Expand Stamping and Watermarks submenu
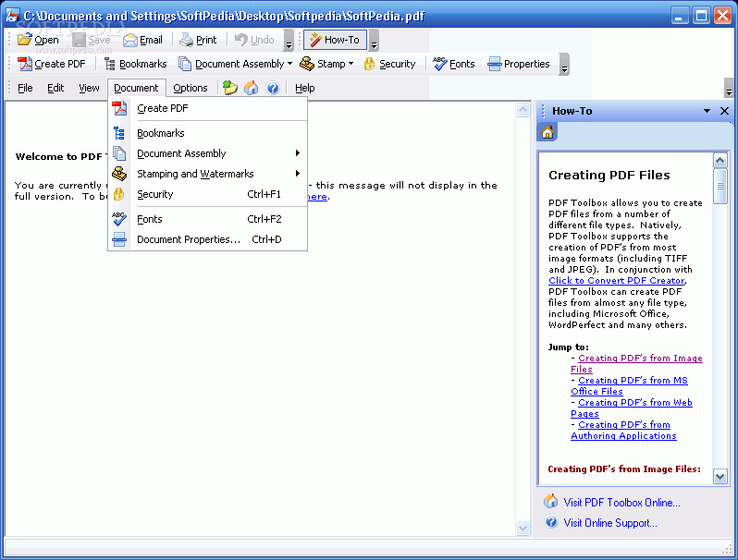Viewport: 738px width, 560px height. [x=208, y=174]
